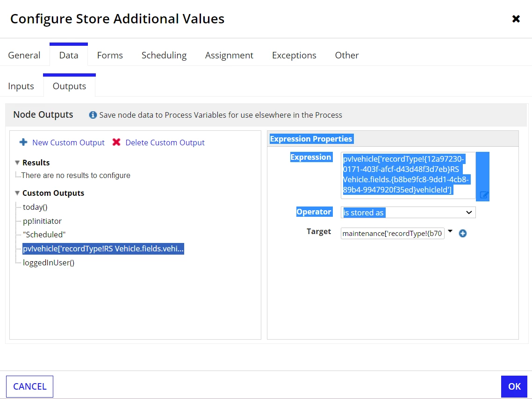This screenshot has height=399, width=532.
Task: Click the Node Outputs heading
Action: click(x=43, y=114)
